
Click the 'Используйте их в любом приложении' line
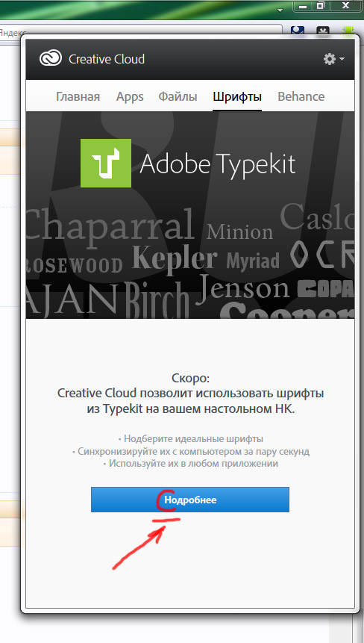tap(191, 464)
